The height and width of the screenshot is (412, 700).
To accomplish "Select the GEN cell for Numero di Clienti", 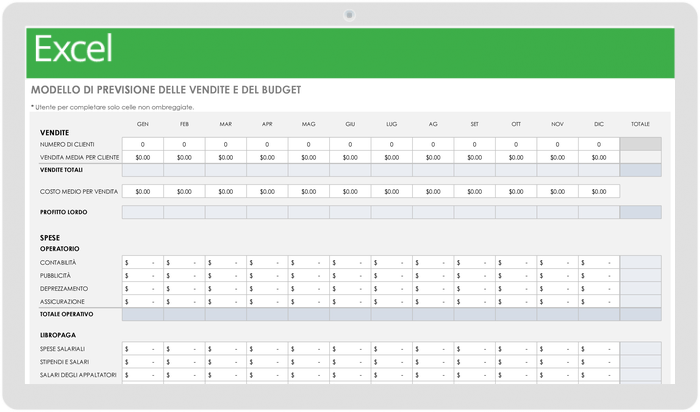I will [143, 144].
